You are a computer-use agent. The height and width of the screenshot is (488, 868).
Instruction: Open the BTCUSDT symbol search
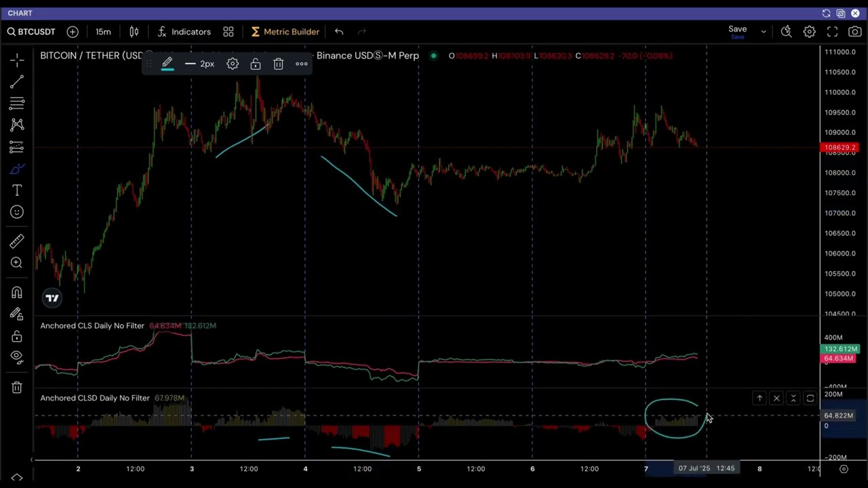[x=31, y=32]
